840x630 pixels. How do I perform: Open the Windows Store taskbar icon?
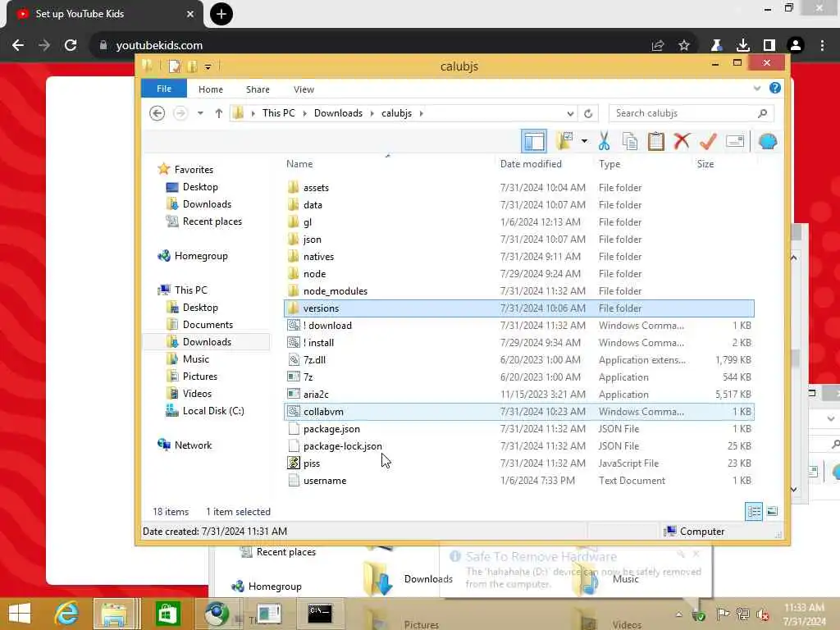(x=167, y=614)
